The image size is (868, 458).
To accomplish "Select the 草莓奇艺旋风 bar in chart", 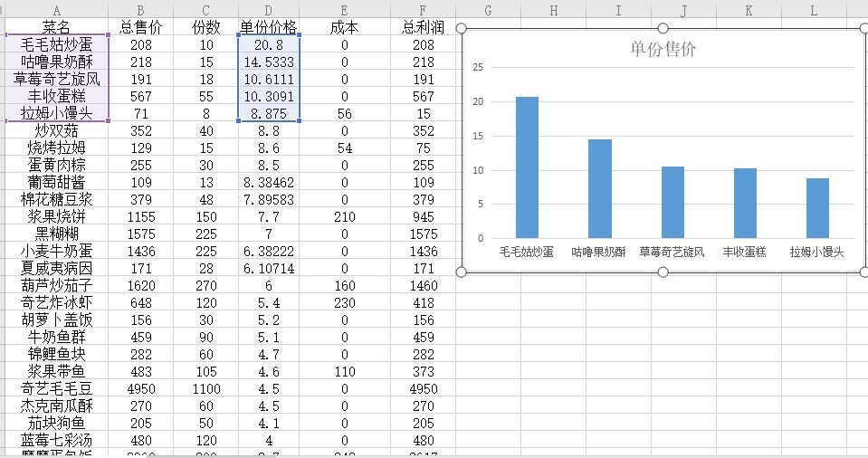I will point(672,203).
